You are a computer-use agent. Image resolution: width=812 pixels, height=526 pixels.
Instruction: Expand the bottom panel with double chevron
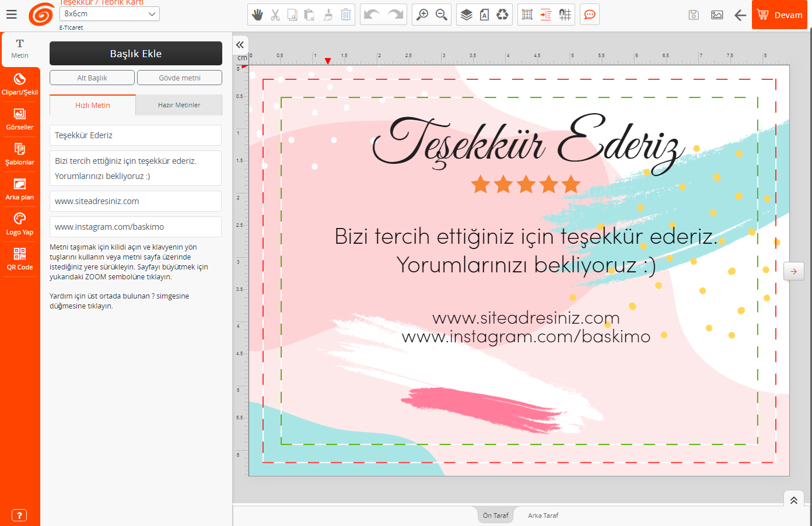[793, 500]
